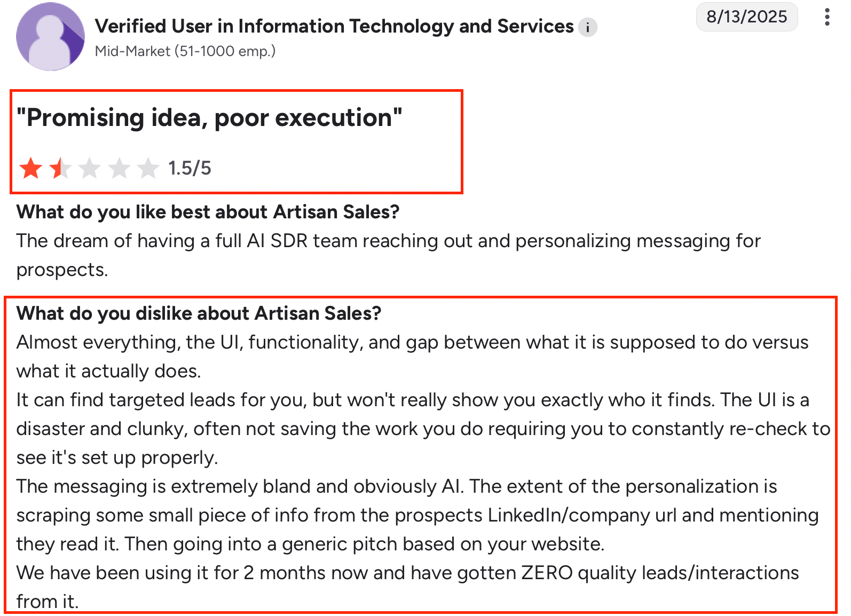Select the Mid-Market company size label
This screenshot has height=616, width=851.
point(185,51)
